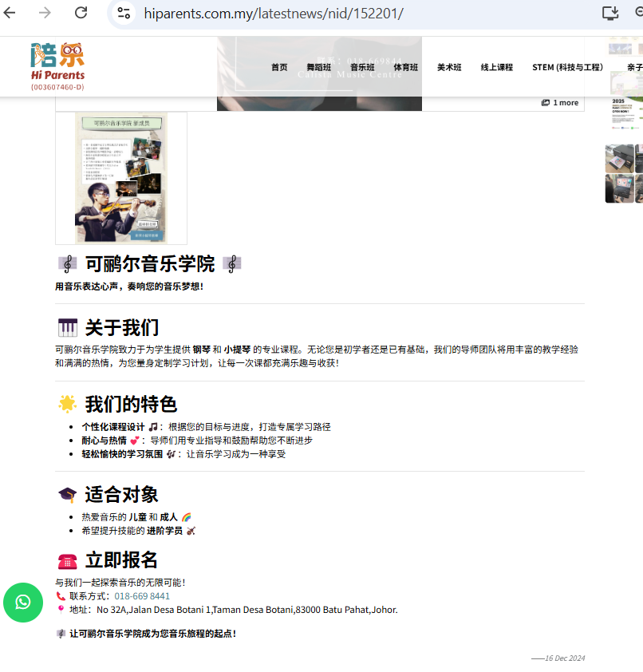This screenshot has height=672, width=643.
Task: Open the 线上课程 menu item
Action: click(x=497, y=67)
